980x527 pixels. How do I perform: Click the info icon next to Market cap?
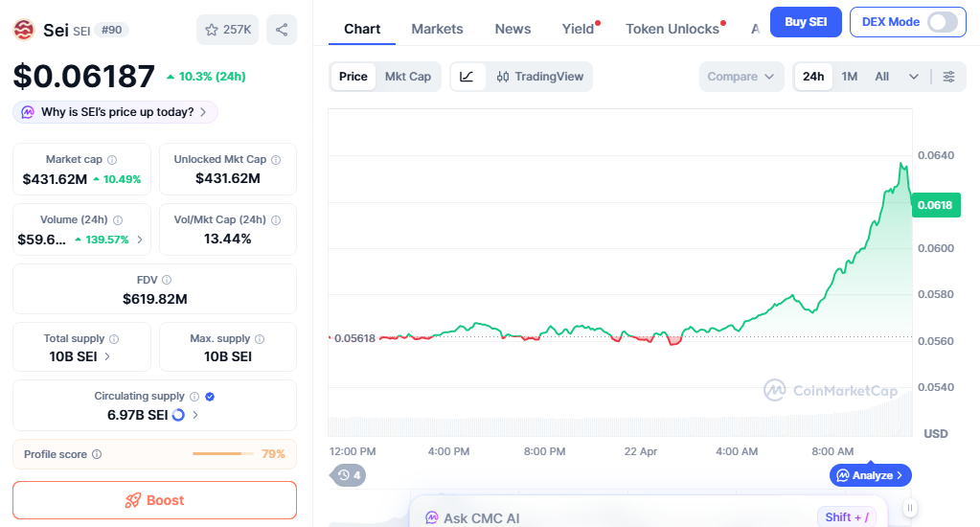click(112, 160)
